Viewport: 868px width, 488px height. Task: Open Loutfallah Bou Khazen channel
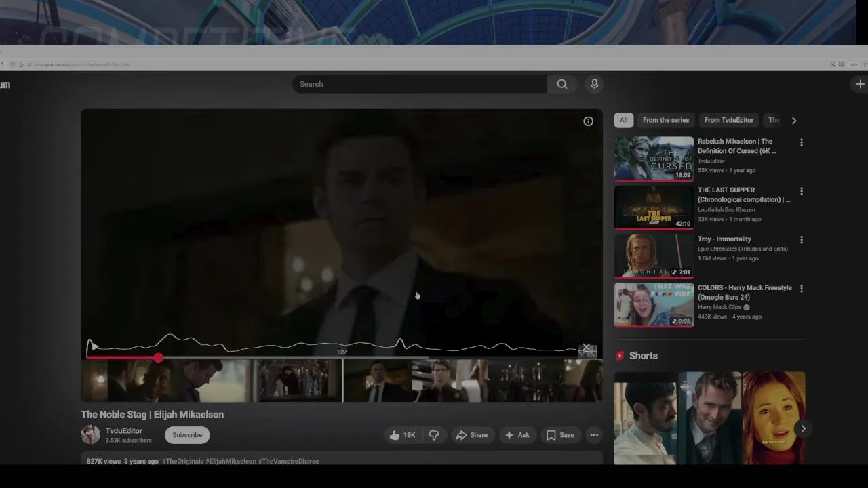pos(726,210)
